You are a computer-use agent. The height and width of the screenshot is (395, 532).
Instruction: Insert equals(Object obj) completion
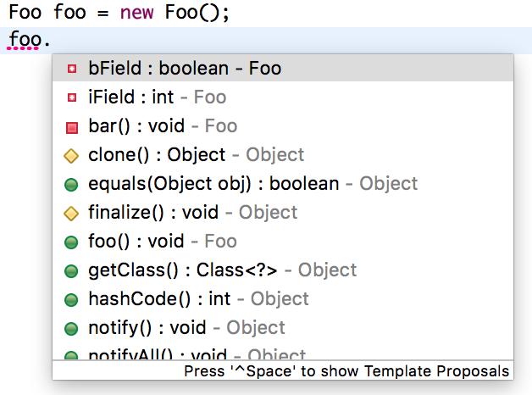click(x=252, y=184)
